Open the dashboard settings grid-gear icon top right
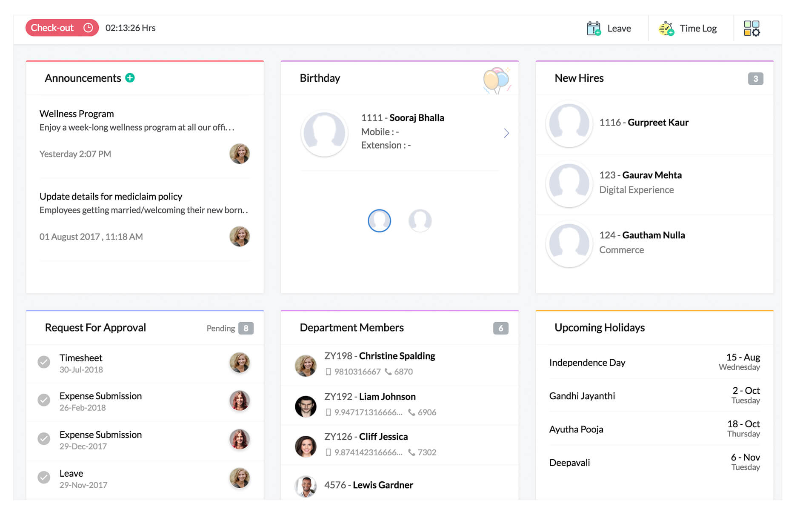Screen dimensions: 800x532 click(751, 28)
